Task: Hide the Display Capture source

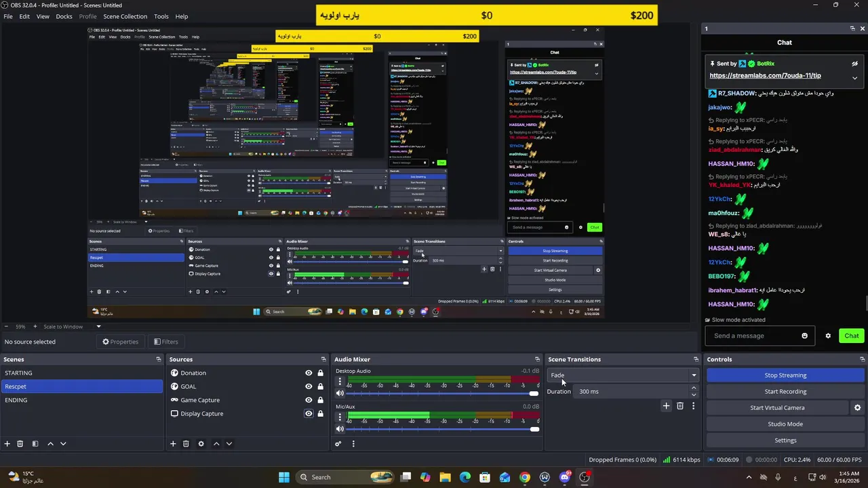Action: pos(309,413)
